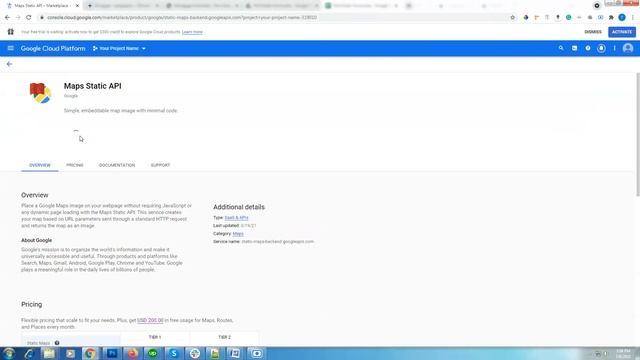
Task: Reload the page with the browser refresh icon
Action: (x=29, y=18)
